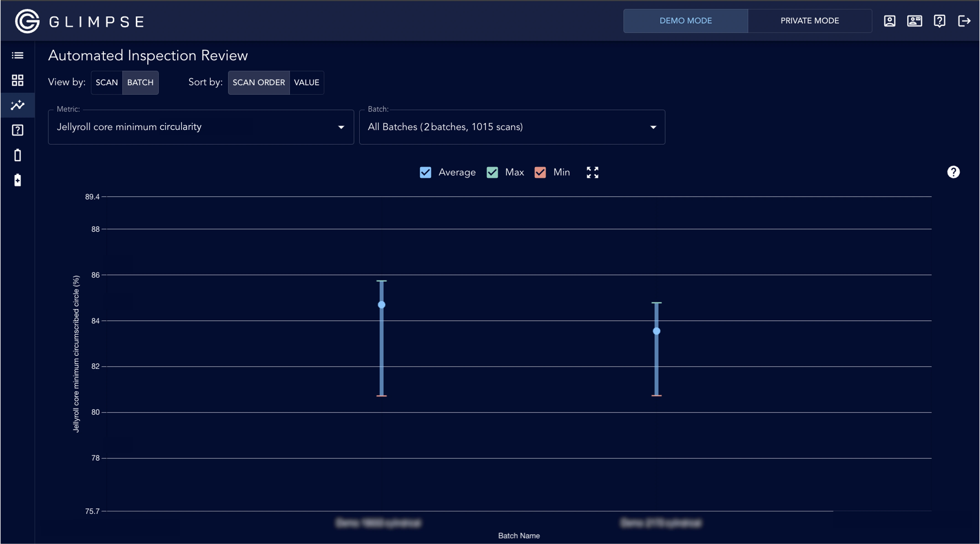Open the Metric dropdown arrow
980x544 pixels.
(x=341, y=127)
